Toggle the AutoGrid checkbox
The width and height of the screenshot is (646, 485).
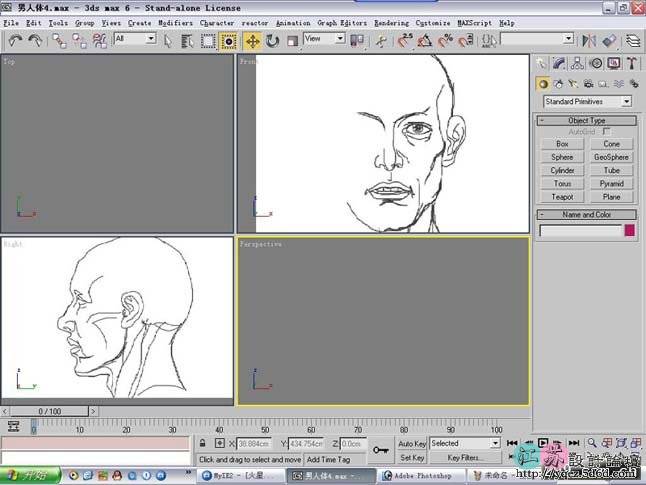(606, 131)
